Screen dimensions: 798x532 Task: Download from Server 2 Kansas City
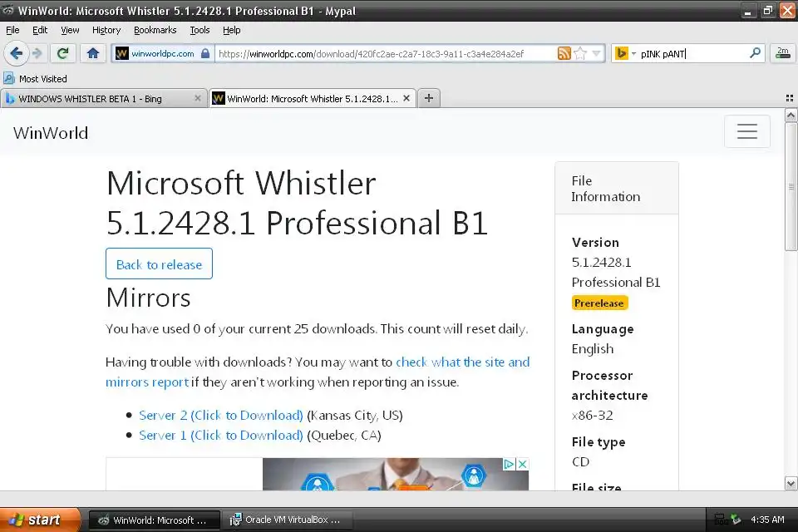(221, 416)
